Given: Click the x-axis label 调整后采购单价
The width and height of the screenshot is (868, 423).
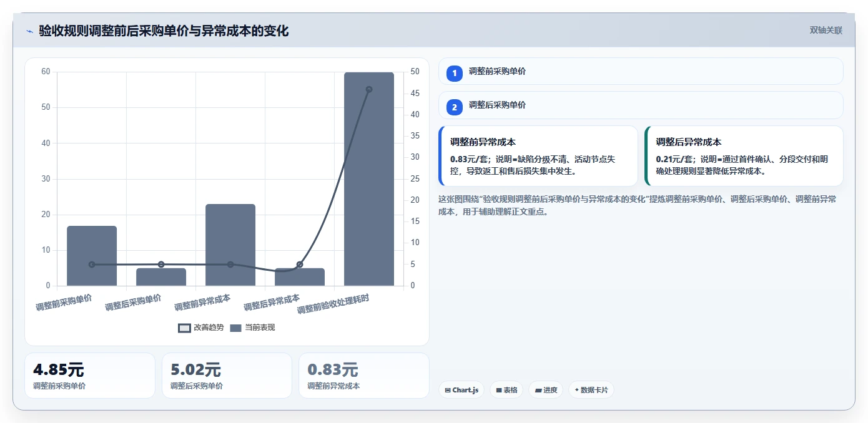Looking at the screenshot, I should 133,302.
